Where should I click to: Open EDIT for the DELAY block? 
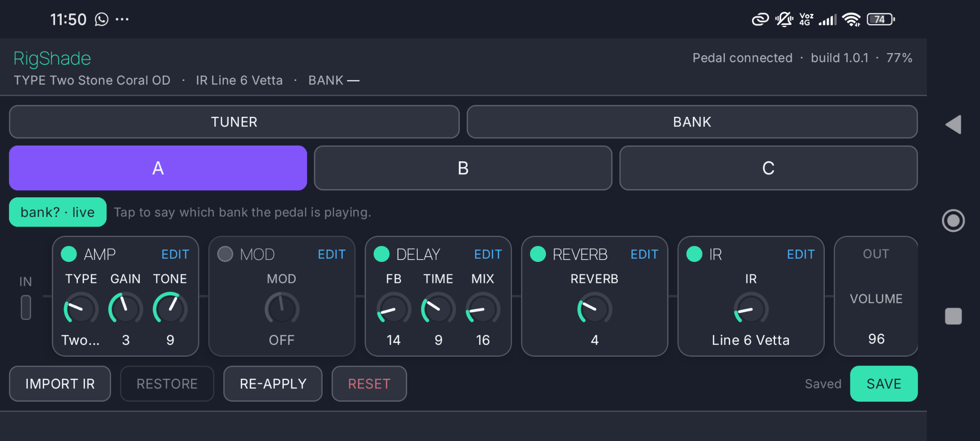coord(488,254)
